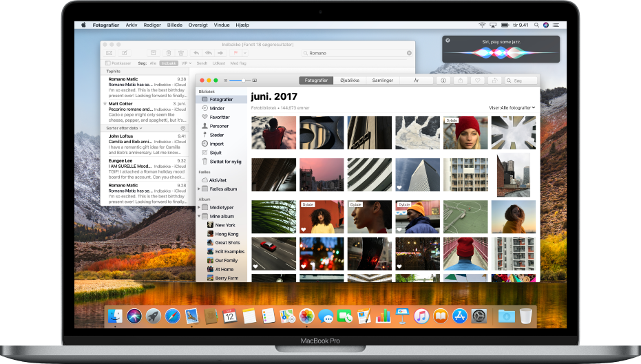Open Fotografier in the Photos sidebar
Viewport: 641px width, 364px height.
pyautogui.click(x=221, y=99)
